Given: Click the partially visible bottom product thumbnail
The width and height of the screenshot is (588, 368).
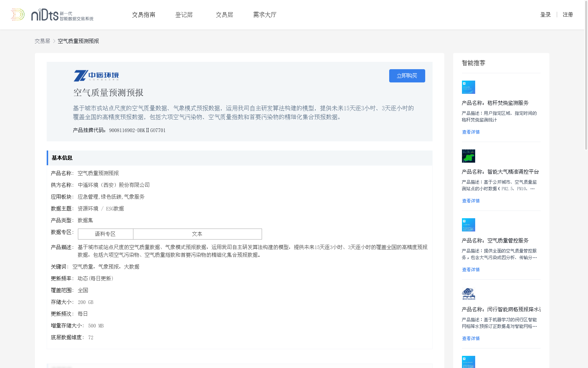Looking at the screenshot, I should [469, 362].
